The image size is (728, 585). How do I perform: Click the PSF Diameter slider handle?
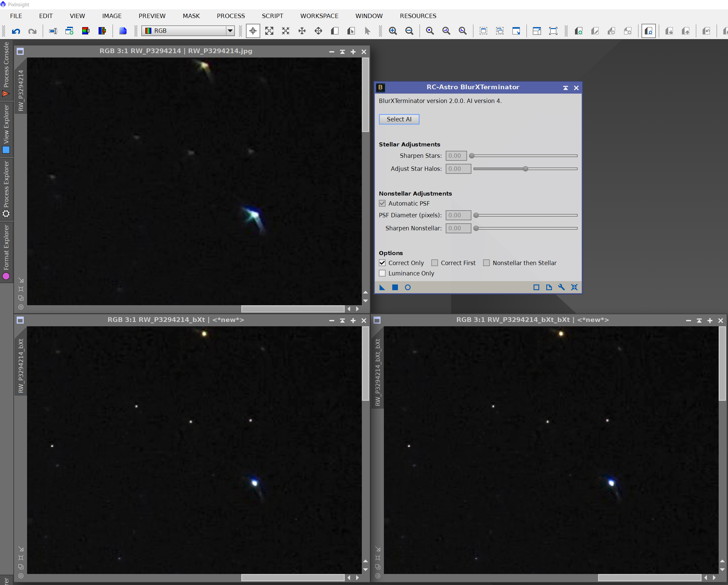pos(476,215)
